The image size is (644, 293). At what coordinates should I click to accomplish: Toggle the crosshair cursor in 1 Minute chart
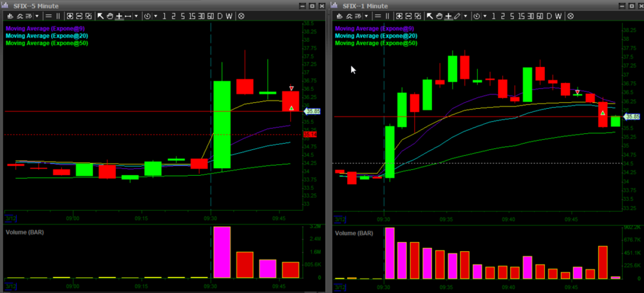pyautogui.click(x=448, y=16)
